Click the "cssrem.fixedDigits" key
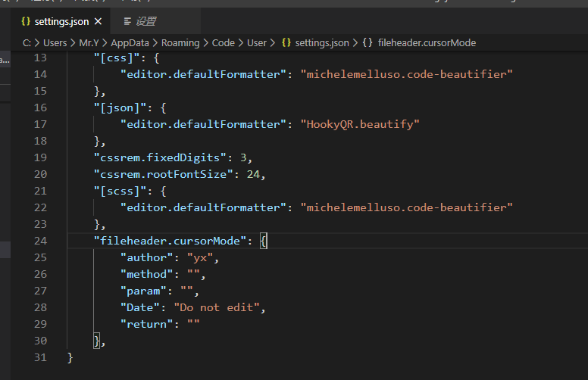588x380 pixels. (x=160, y=157)
